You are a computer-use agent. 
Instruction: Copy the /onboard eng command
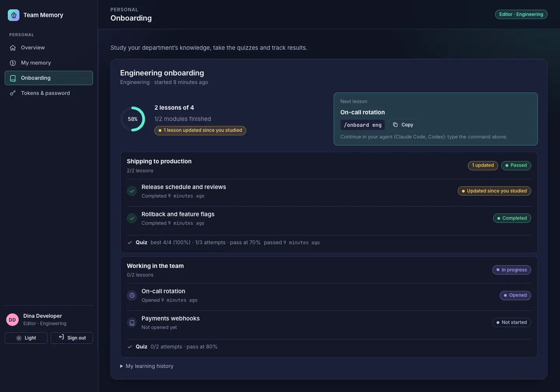point(403,125)
